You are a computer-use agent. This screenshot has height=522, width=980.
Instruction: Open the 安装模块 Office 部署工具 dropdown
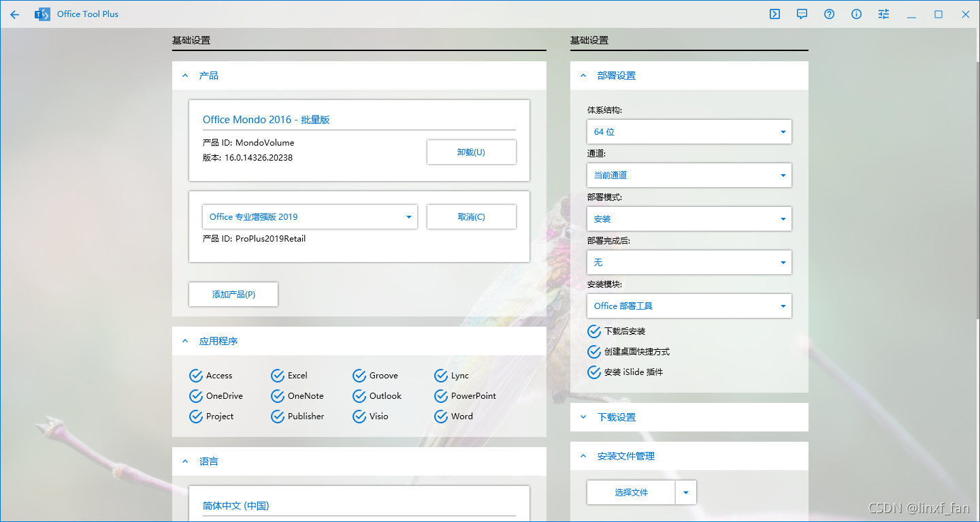pos(689,306)
